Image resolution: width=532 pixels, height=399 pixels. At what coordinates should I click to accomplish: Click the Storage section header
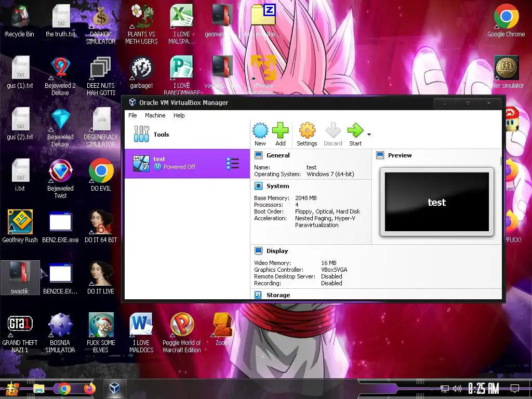tap(278, 295)
